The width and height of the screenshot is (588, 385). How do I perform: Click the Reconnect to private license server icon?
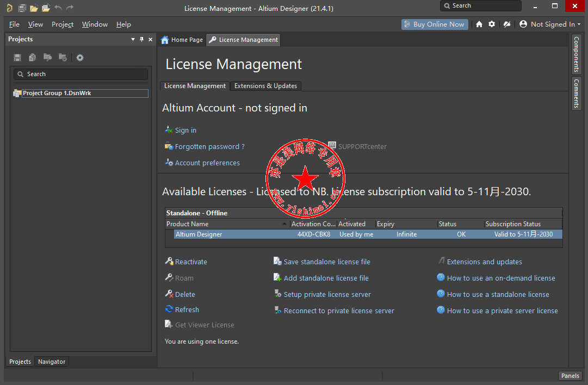[x=278, y=310]
